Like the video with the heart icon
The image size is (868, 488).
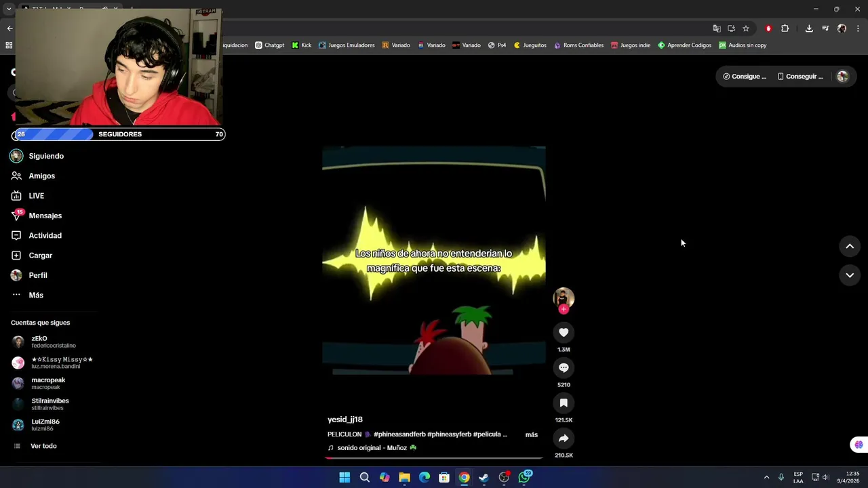pyautogui.click(x=564, y=332)
